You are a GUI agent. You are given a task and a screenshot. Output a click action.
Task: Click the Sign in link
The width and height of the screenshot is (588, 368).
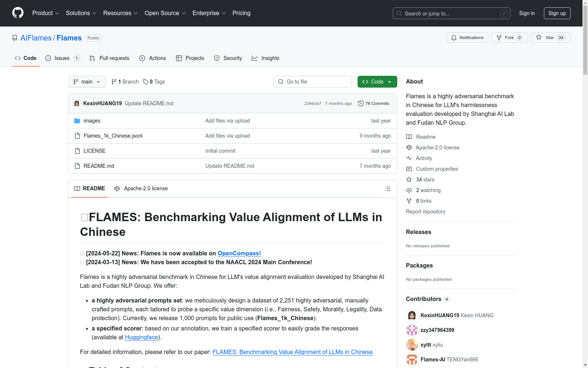tap(527, 13)
